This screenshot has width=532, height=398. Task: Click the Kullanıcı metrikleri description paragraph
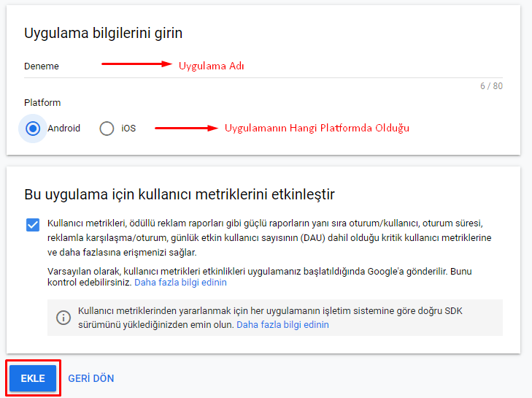tap(269, 237)
